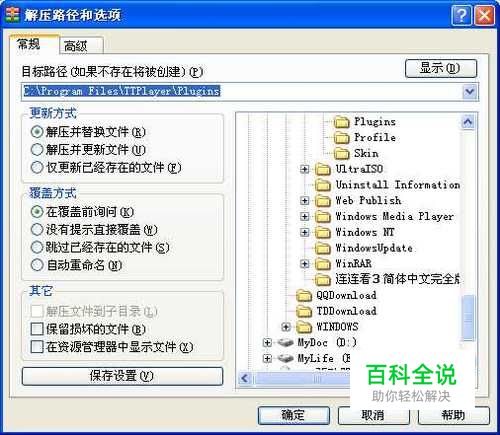
Task: Click the 确定 button
Action: 294,415
